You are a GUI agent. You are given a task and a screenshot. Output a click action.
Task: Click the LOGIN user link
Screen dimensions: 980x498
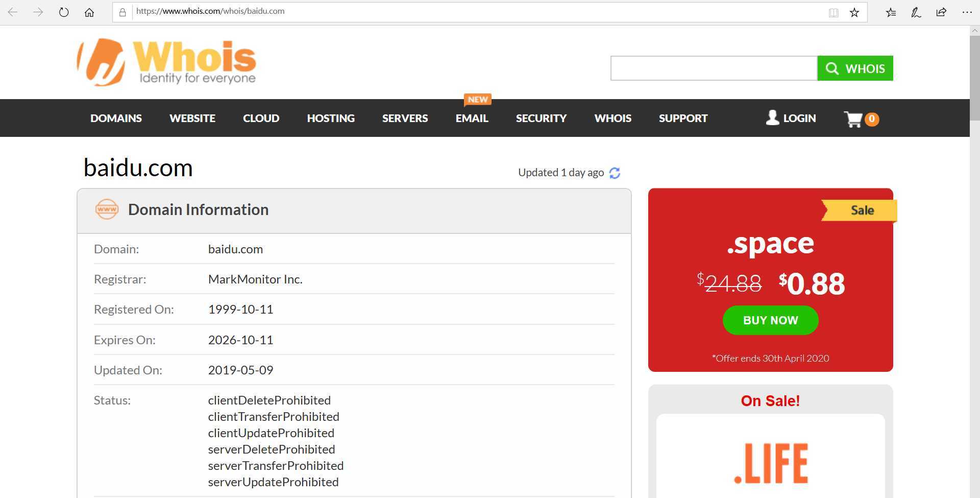pos(791,118)
